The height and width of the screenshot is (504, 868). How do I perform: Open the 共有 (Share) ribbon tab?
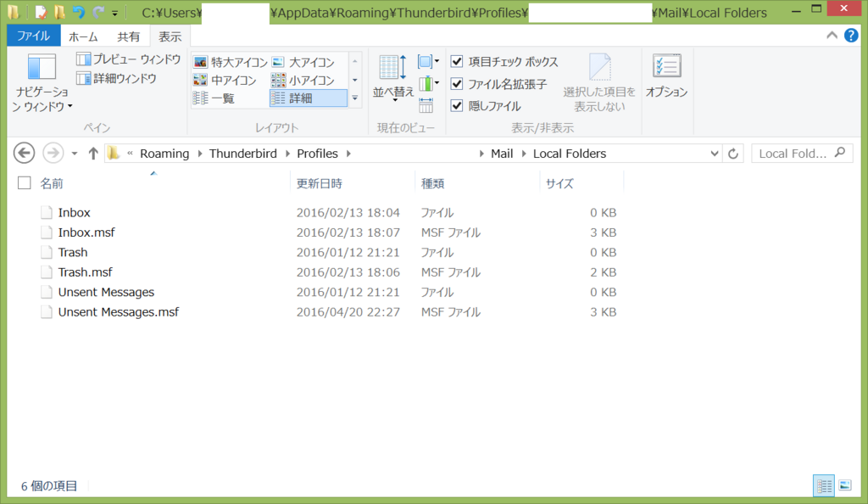(129, 36)
